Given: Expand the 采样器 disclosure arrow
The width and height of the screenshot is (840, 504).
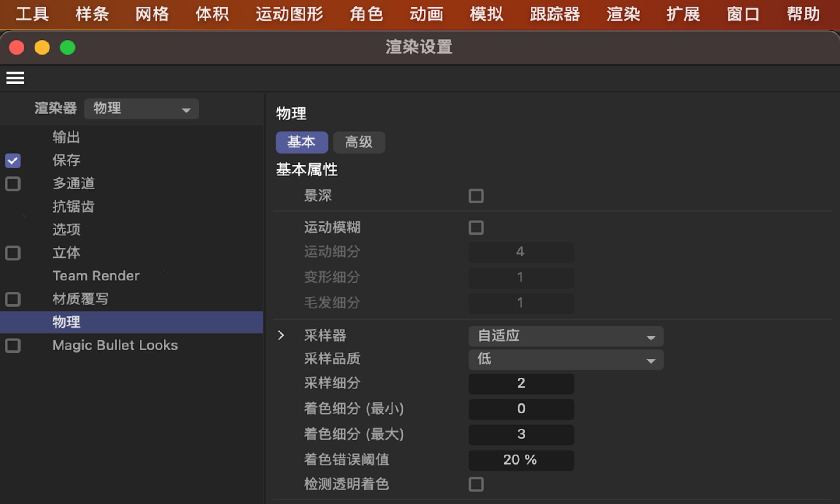Looking at the screenshot, I should [280, 335].
